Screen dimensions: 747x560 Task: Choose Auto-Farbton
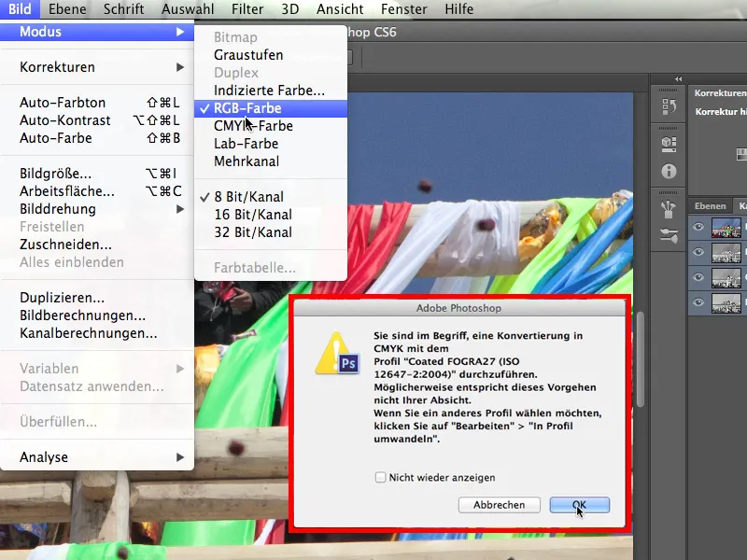(x=97, y=103)
